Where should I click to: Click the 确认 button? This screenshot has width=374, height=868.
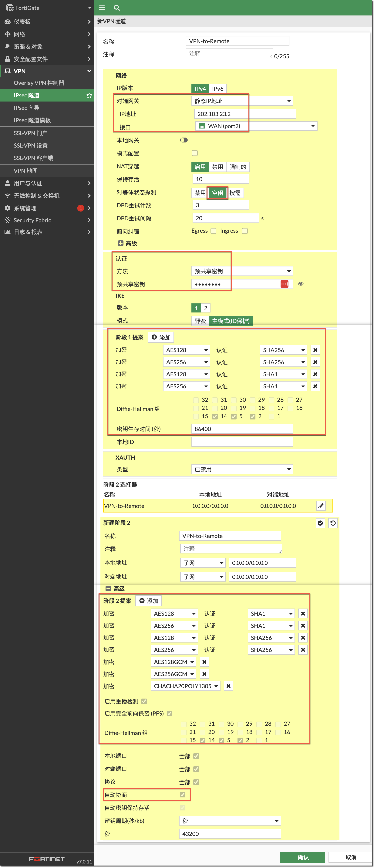point(302,857)
